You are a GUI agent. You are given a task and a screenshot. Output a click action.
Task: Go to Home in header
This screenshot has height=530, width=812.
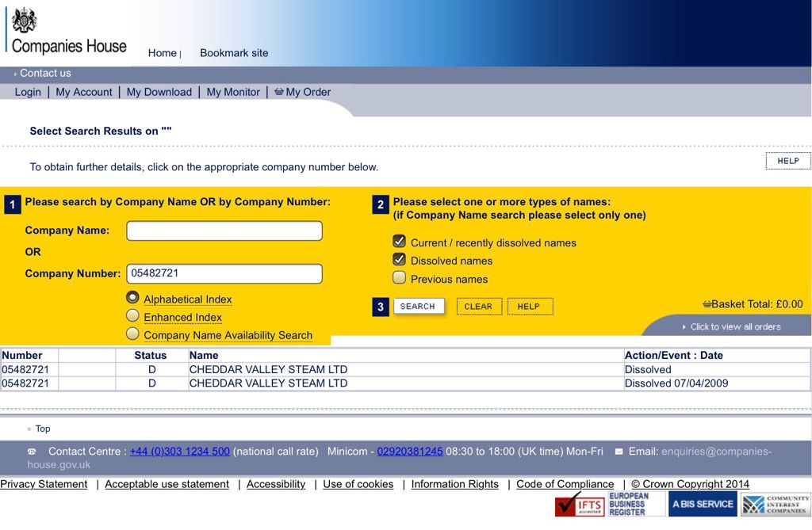pos(162,53)
